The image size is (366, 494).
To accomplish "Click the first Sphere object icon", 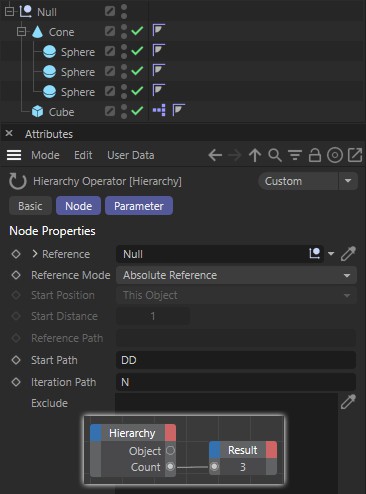I will click(x=50, y=52).
